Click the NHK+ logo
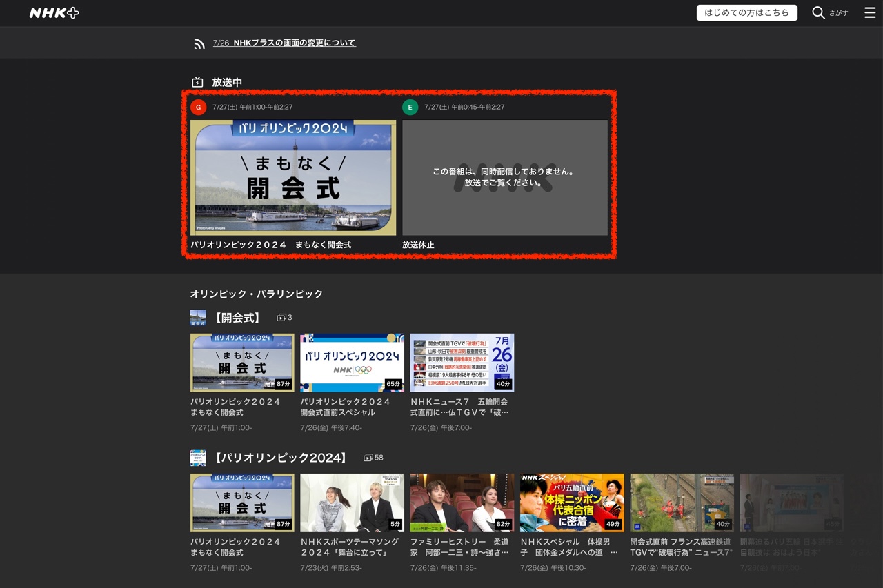The height and width of the screenshot is (588, 883). [x=54, y=13]
